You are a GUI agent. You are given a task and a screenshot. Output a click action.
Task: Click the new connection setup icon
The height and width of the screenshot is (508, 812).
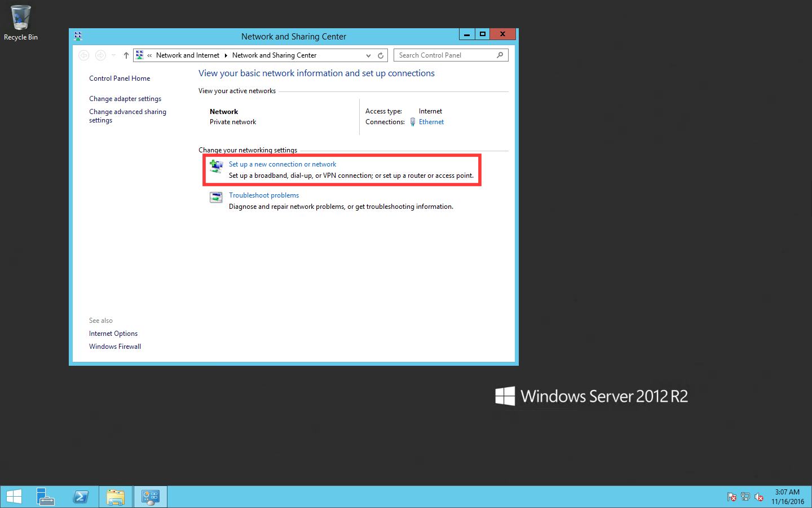[216, 166]
